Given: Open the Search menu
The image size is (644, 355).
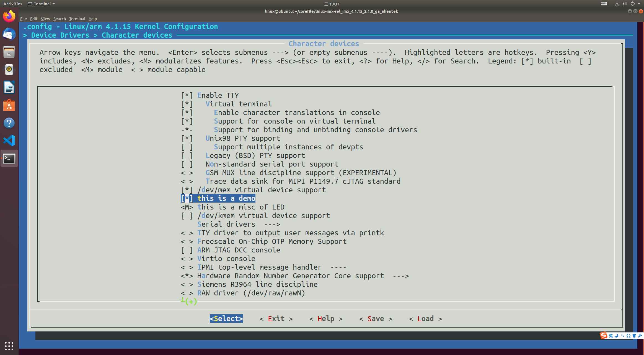Looking at the screenshot, I should pyautogui.click(x=59, y=19).
